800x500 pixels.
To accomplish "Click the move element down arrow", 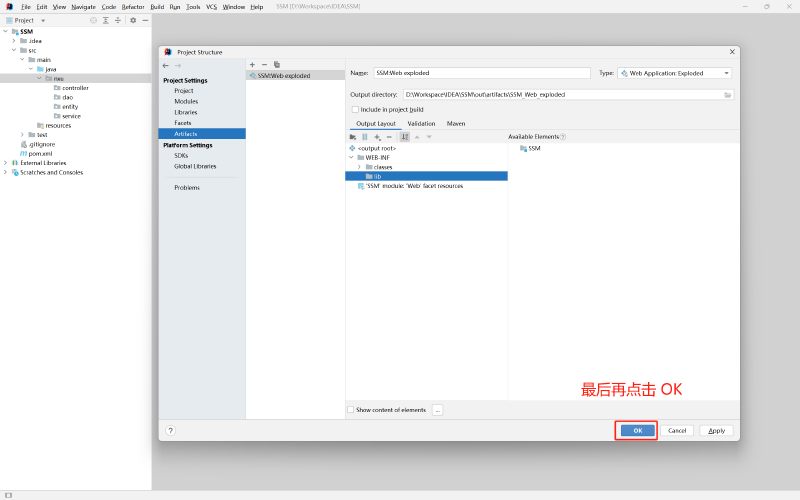I will 429,137.
